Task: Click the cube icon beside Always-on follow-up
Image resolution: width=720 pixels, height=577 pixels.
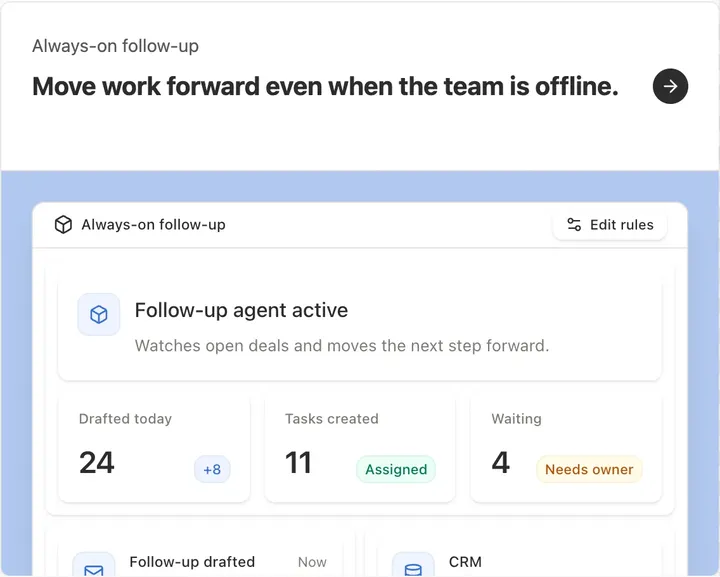Action: pyautogui.click(x=63, y=224)
